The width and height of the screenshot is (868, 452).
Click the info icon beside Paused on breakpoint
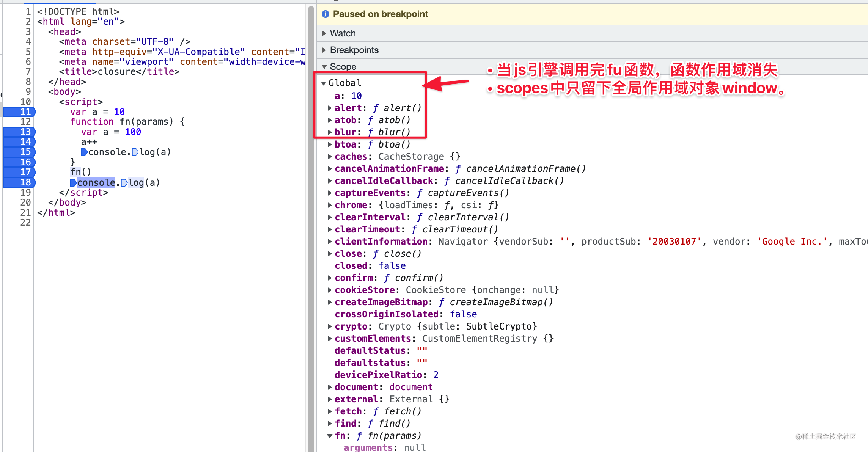tap(325, 14)
